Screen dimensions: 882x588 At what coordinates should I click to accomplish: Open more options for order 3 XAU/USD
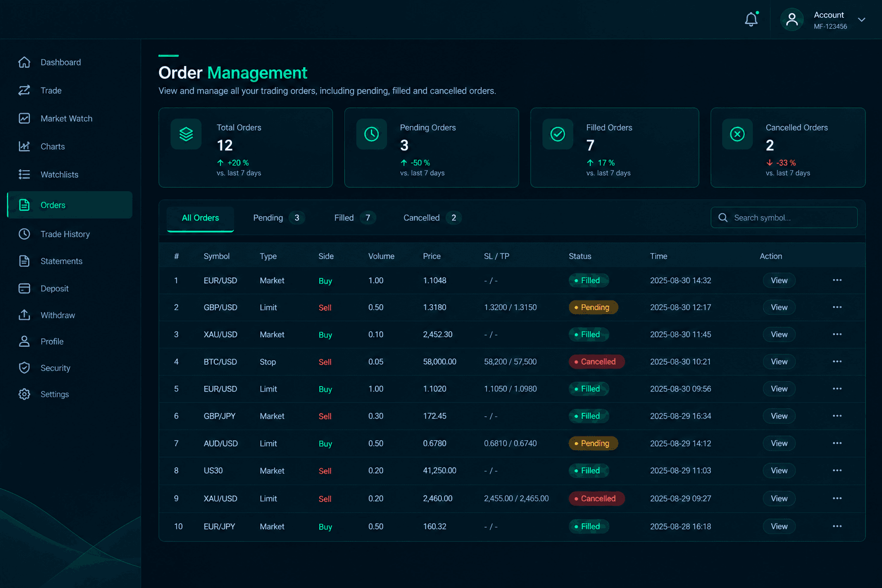(x=837, y=334)
